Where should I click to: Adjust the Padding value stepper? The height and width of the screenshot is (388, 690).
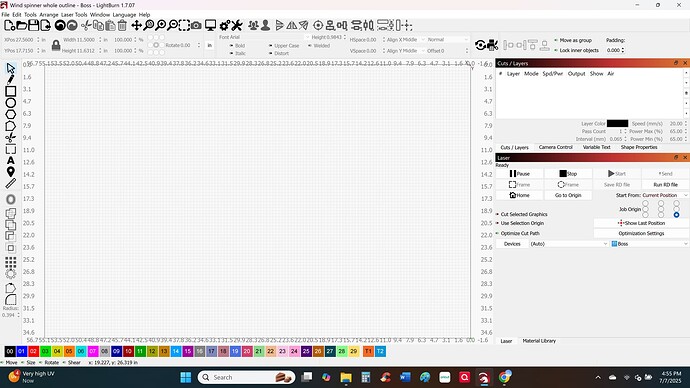(x=622, y=50)
